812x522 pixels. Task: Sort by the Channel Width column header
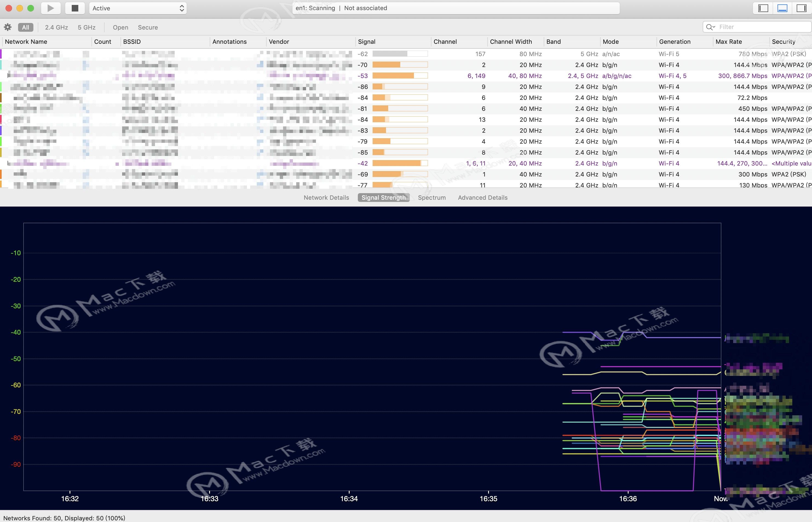click(x=511, y=42)
